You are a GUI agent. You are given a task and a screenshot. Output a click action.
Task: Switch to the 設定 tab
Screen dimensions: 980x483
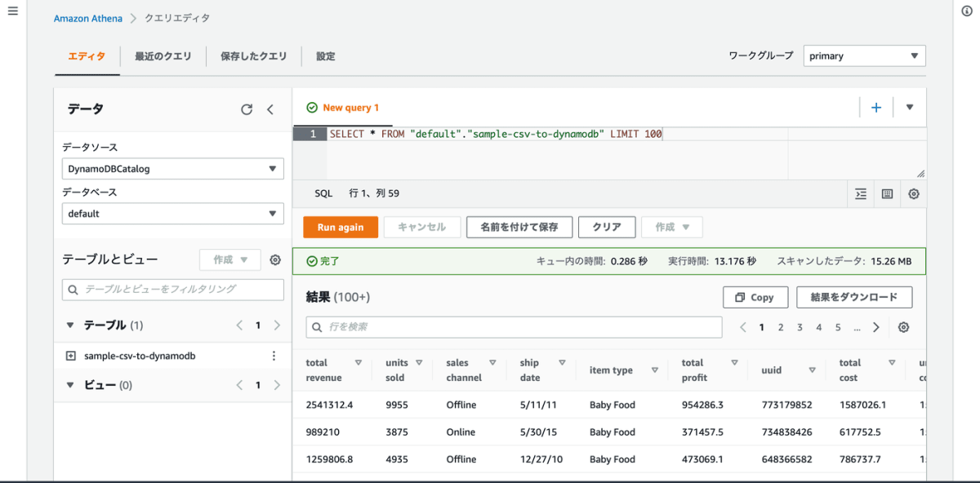point(326,56)
